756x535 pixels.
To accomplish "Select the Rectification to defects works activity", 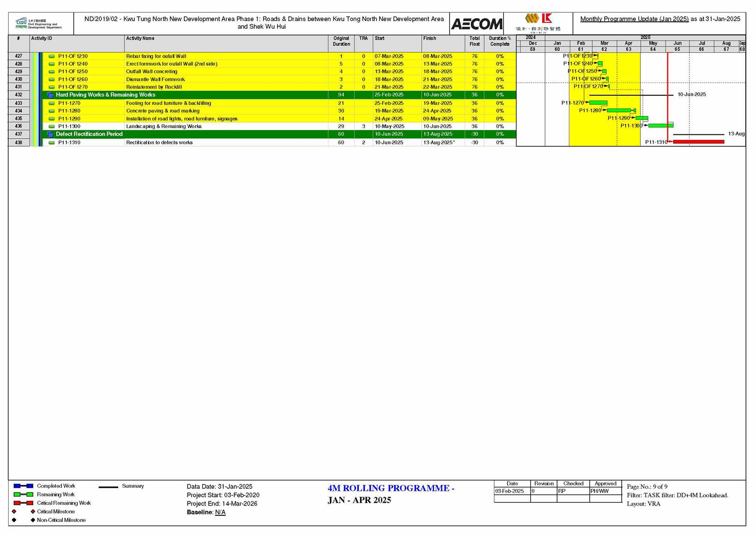I will coord(159,142).
